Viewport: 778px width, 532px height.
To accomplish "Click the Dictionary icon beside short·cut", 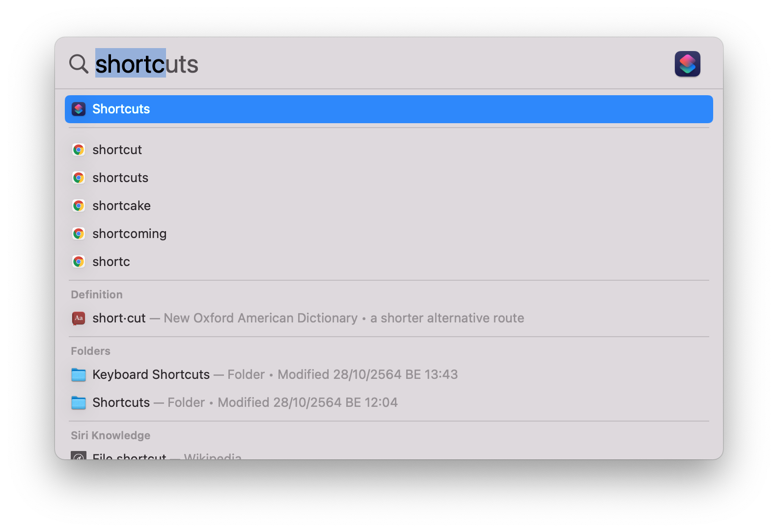I will click(79, 318).
